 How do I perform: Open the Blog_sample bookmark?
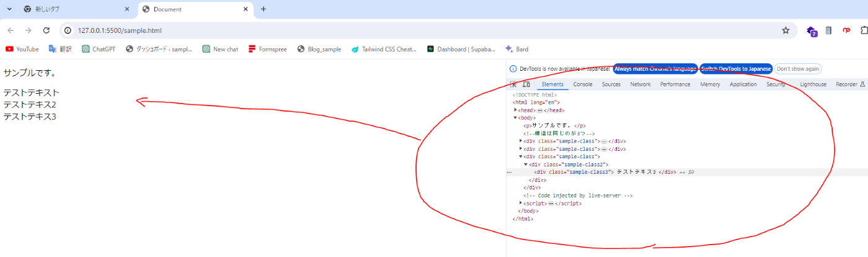[319, 49]
